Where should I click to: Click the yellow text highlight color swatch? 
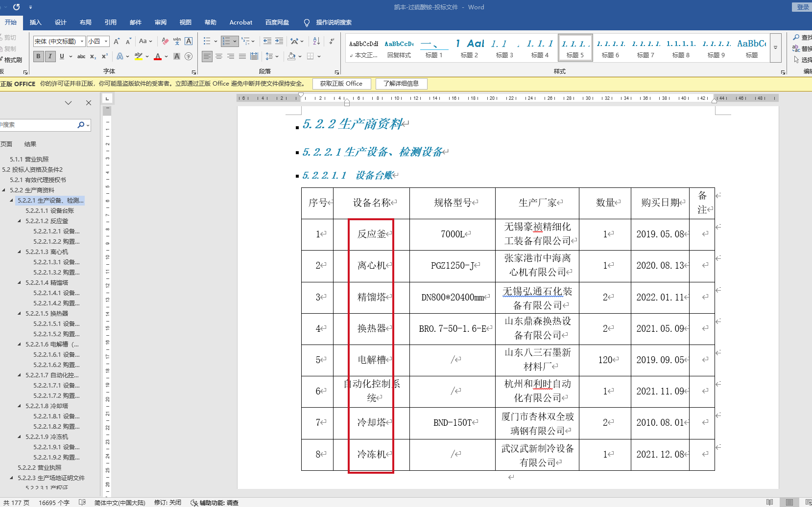139,57
